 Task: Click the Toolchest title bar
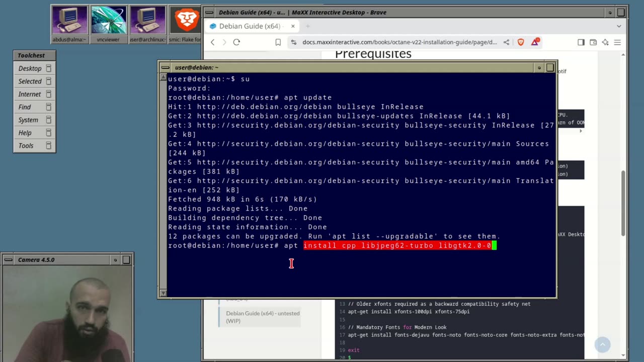click(x=34, y=55)
